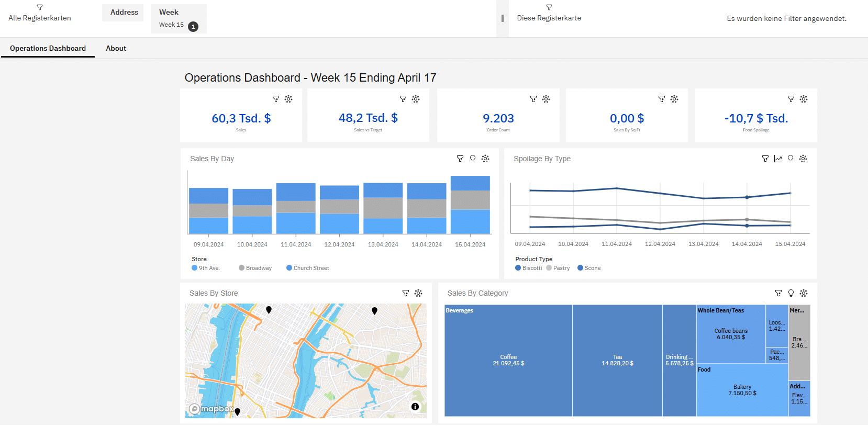The height and width of the screenshot is (426, 868).
Task: Toggle the 9th Ave. store legend item
Action: [x=206, y=268]
